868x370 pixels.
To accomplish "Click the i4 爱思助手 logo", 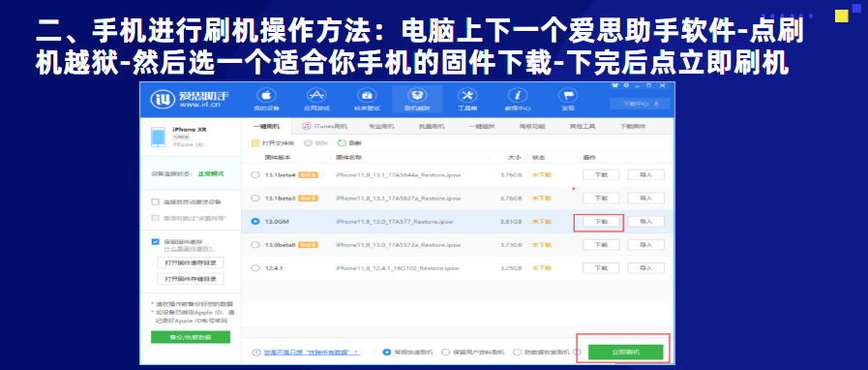I will point(190,99).
